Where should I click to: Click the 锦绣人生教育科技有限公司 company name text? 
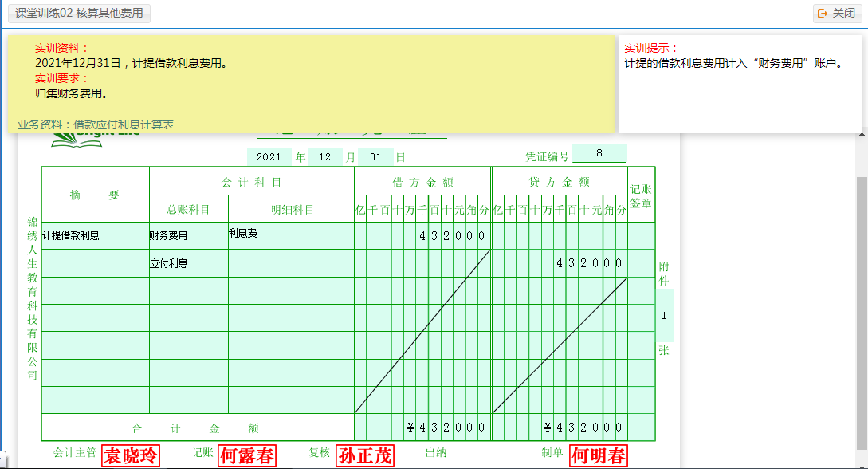pos(33,298)
